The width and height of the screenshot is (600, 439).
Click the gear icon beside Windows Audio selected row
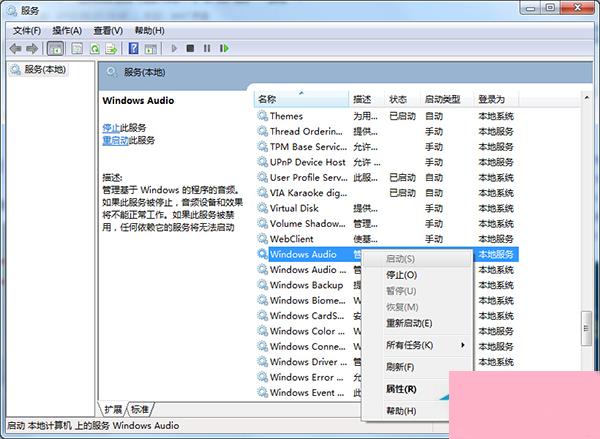262,254
